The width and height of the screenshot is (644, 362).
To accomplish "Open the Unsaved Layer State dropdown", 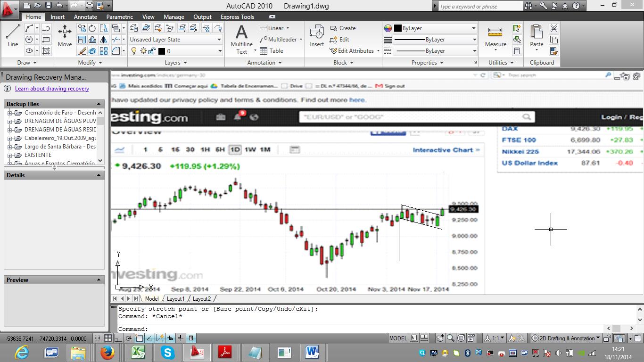I will pos(175,40).
